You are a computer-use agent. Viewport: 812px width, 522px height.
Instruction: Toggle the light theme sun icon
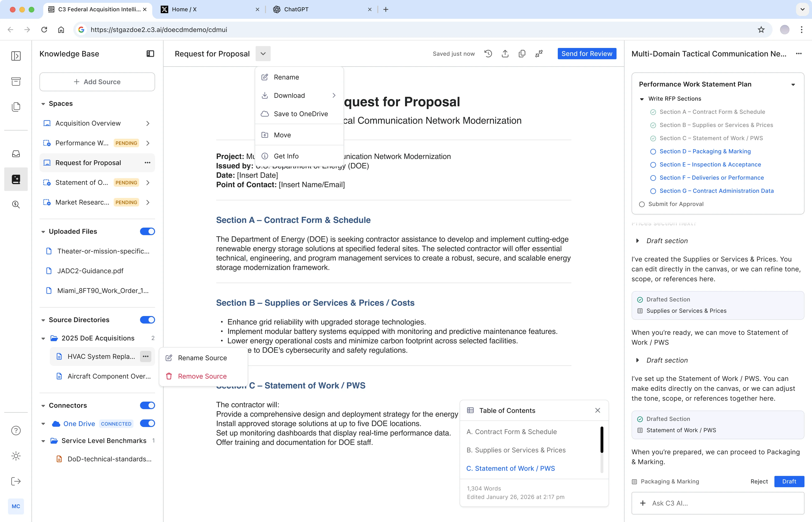point(16,456)
